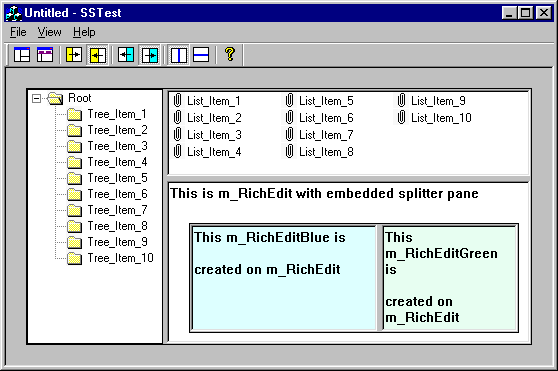Minimize the SSTest window
This screenshot has height=371, width=558.
[509, 13]
